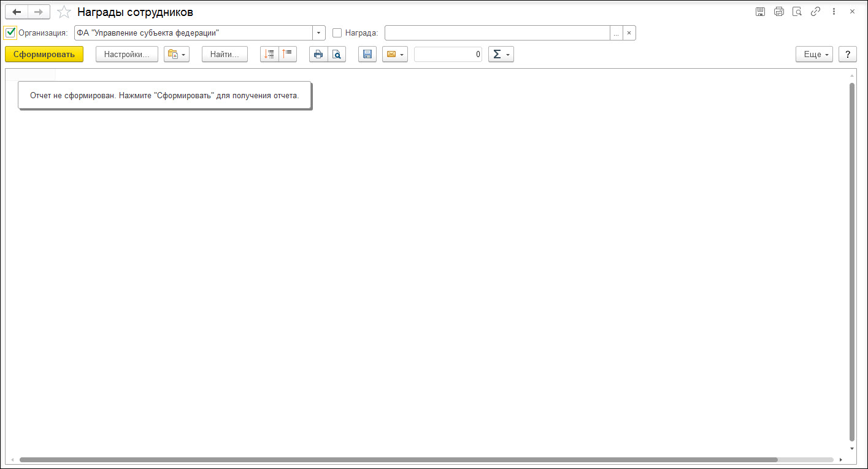Screen dimensions: 868x469
Task: Click the printer icon in title bar
Action: (x=778, y=12)
